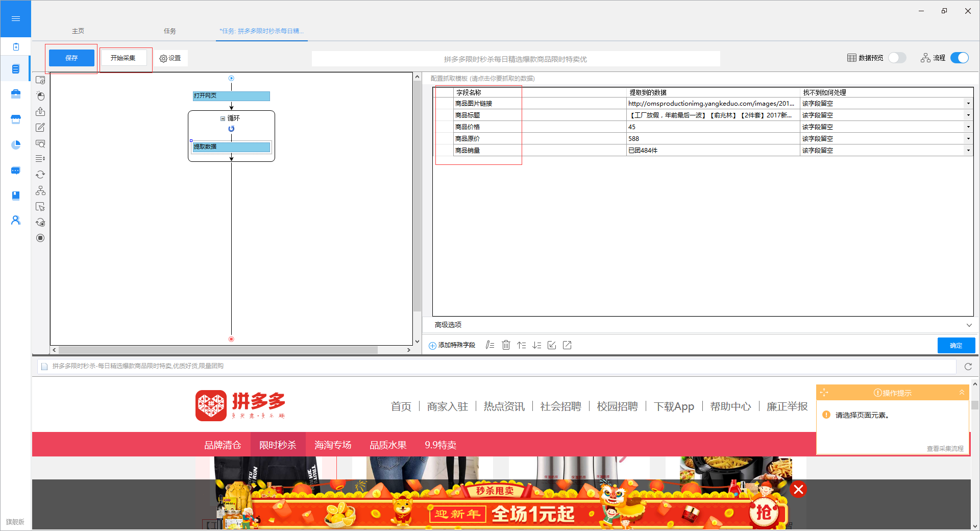The height and width of the screenshot is (531, 980).
Task: Select the input text pencil tool
Action: pyautogui.click(x=40, y=128)
